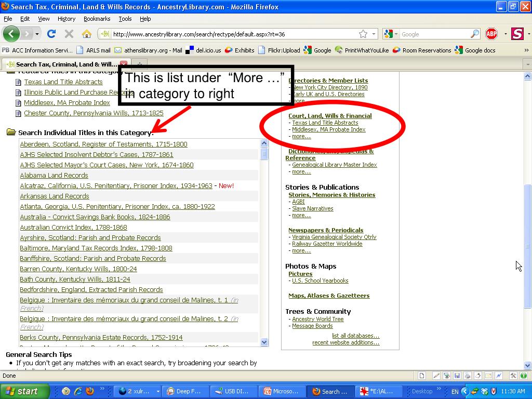Click the Forward navigation arrow
Viewport: 532px width, 399px height.
27,34
